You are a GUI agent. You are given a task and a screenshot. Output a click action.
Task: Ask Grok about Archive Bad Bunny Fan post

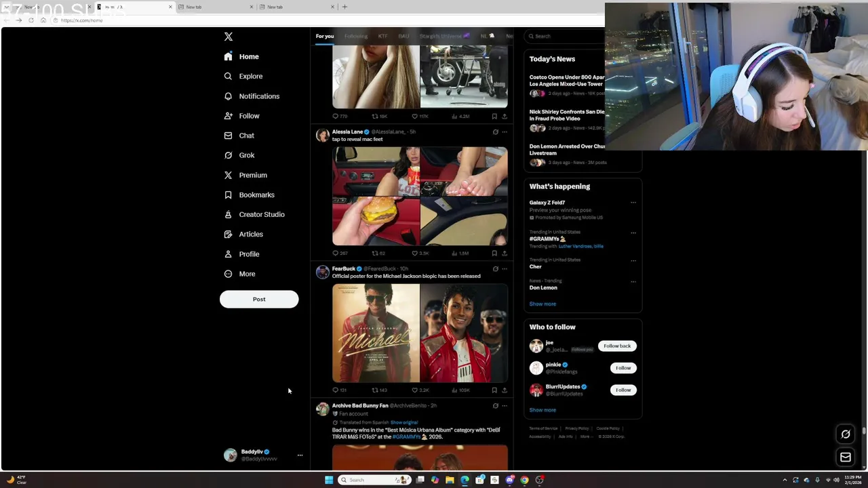pyautogui.click(x=495, y=406)
